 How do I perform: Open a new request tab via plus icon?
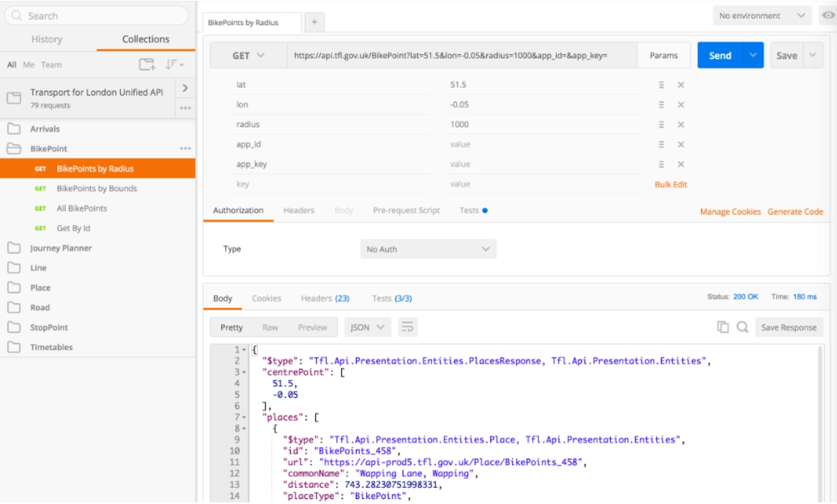click(314, 22)
